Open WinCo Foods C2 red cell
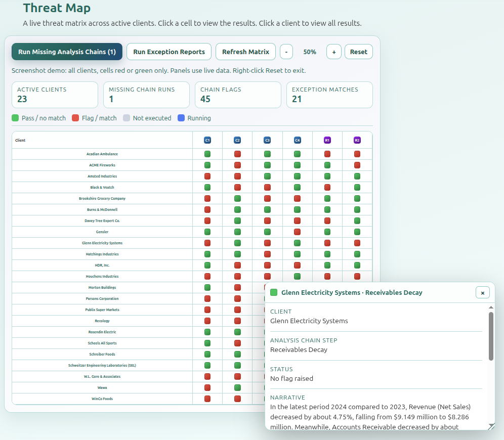504x440 pixels. [x=237, y=399]
